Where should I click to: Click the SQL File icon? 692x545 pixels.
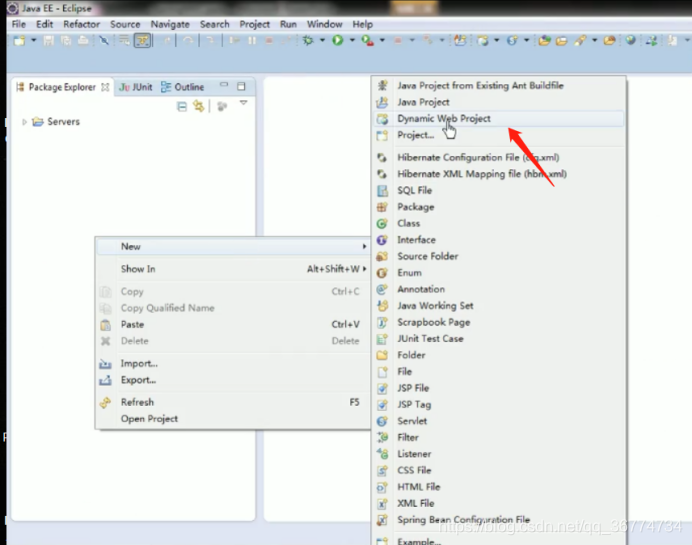coord(382,191)
